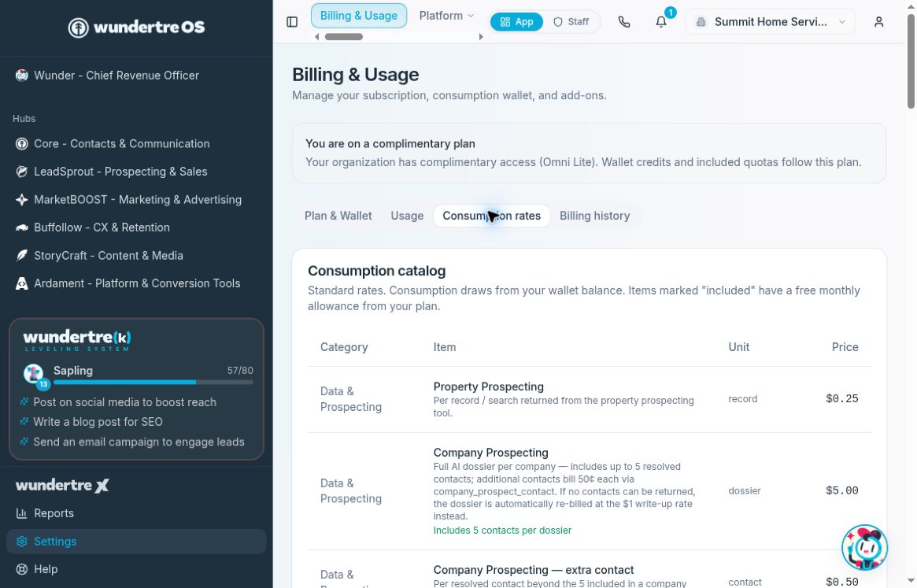Click the MarketBOOST sparkle icon
Screen dimensions: 917x588
pyautogui.click(x=21, y=200)
